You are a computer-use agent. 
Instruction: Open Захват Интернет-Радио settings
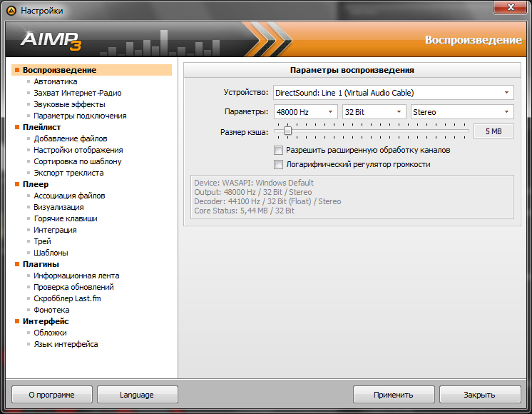pyautogui.click(x=77, y=93)
